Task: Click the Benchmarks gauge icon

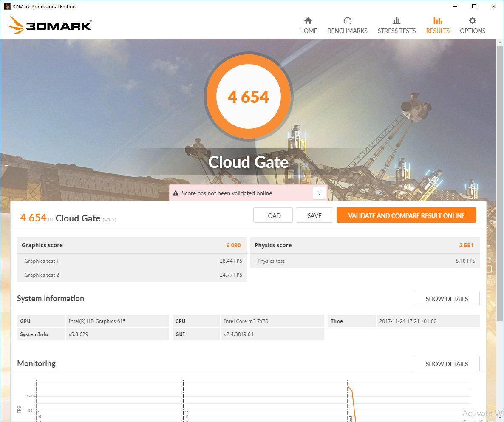Action: [348, 20]
